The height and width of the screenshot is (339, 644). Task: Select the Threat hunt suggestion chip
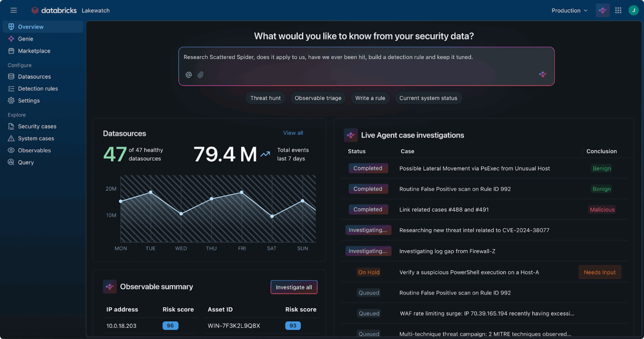tap(265, 98)
